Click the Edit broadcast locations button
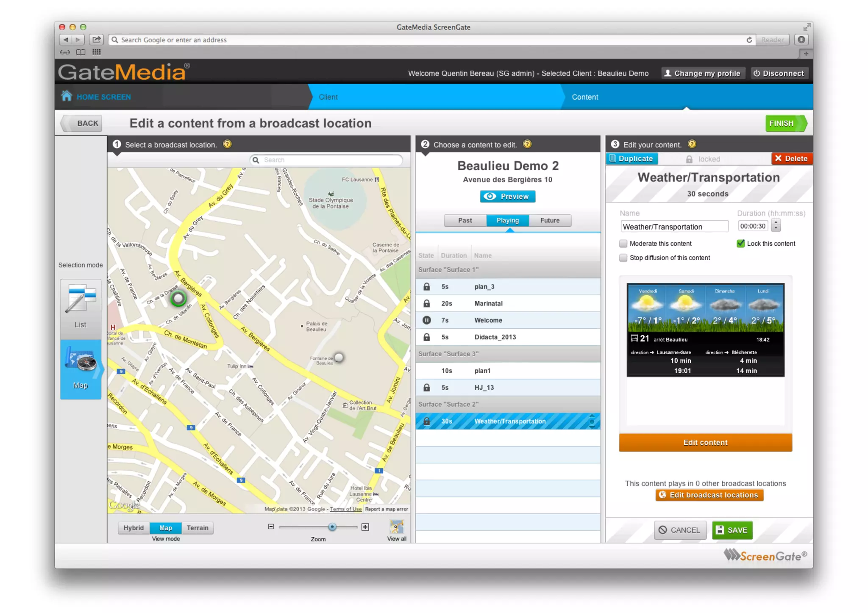Image resolution: width=868 pixels, height=613 pixels. click(709, 495)
